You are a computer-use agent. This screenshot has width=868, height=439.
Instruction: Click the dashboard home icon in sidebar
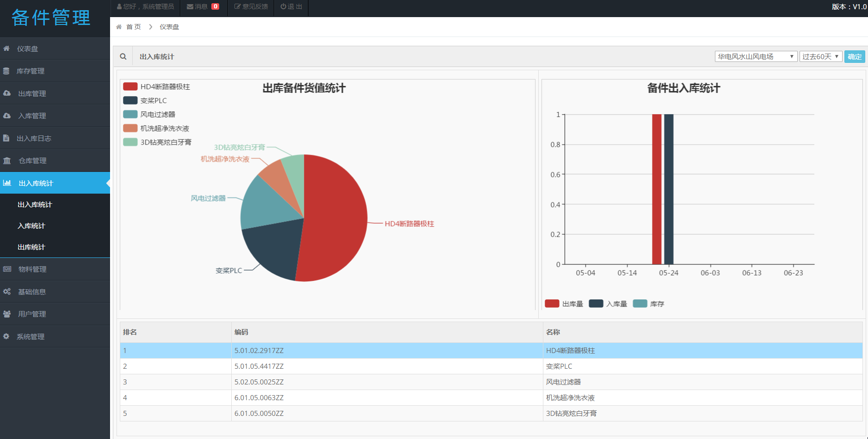pos(6,49)
